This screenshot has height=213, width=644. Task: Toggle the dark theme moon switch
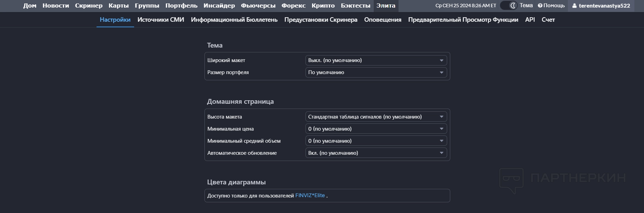click(509, 6)
